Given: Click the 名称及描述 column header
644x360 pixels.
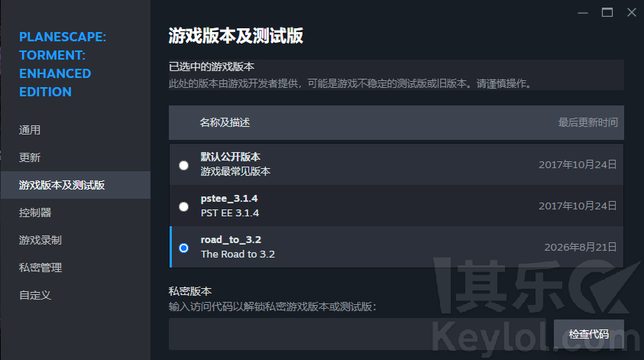Looking at the screenshot, I should pyautogui.click(x=225, y=122).
